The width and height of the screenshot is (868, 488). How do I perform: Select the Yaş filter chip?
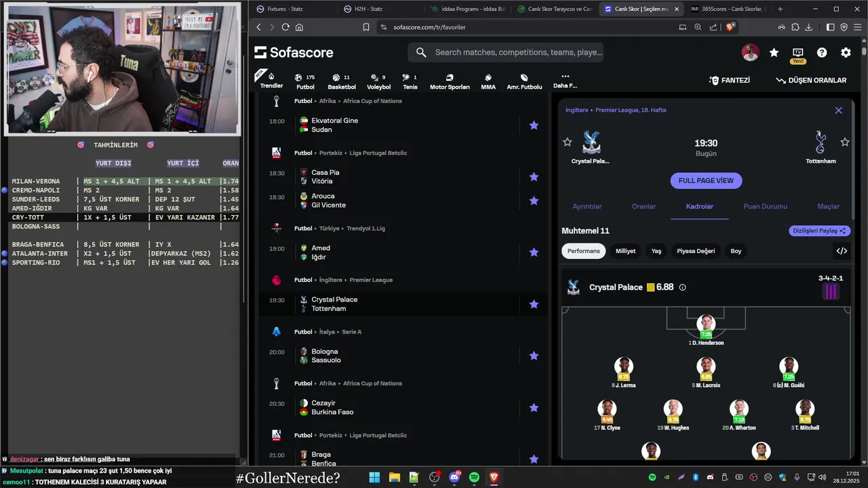656,251
